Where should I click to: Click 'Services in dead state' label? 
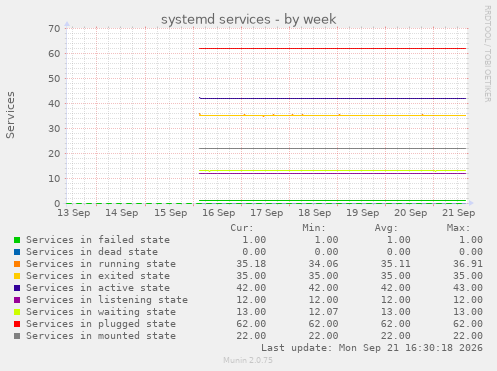(92, 252)
